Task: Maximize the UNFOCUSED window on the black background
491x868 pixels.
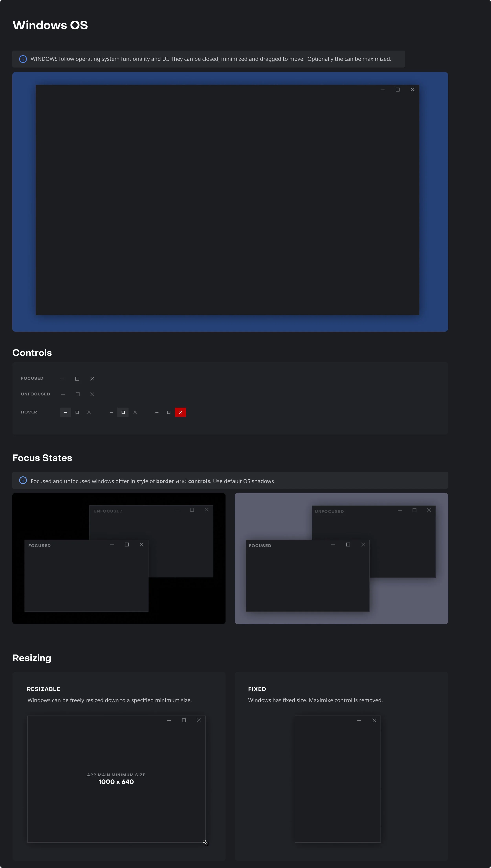Action: tap(192, 510)
